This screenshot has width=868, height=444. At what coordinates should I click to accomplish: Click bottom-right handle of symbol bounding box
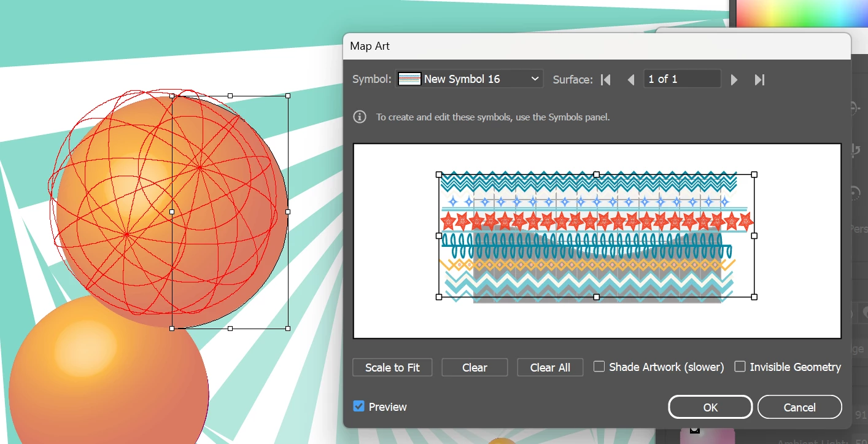[x=754, y=297]
